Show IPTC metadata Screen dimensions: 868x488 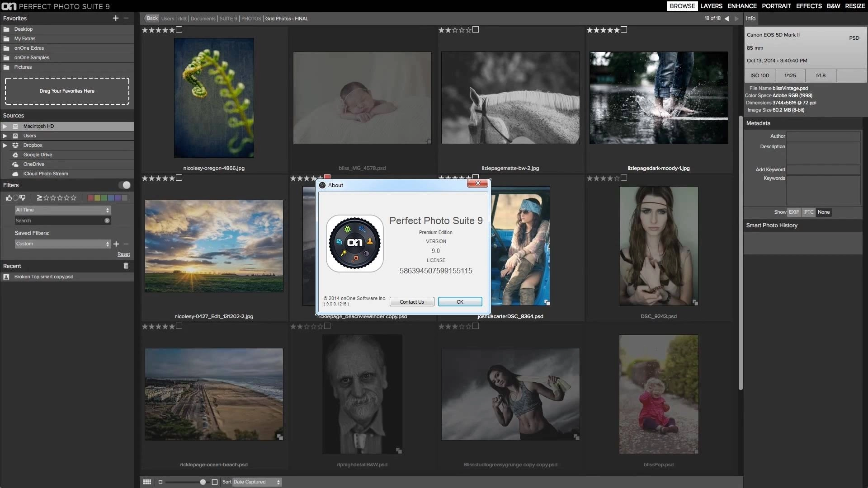tap(808, 212)
